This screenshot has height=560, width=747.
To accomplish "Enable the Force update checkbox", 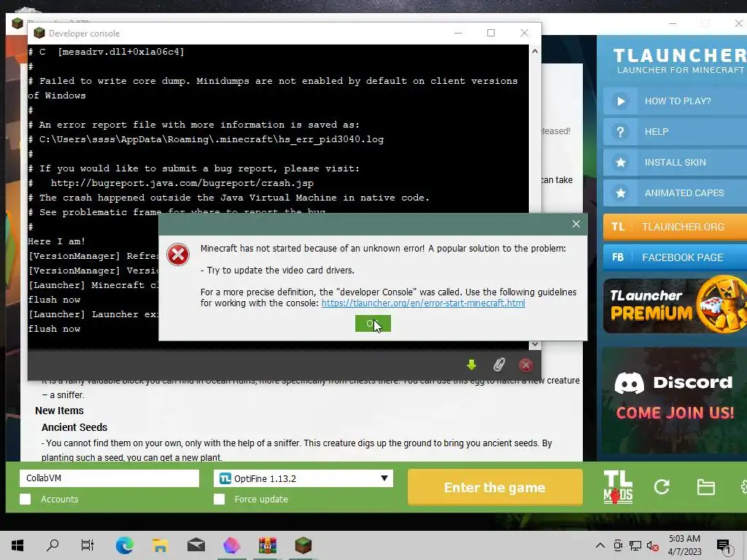I will (219, 499).
